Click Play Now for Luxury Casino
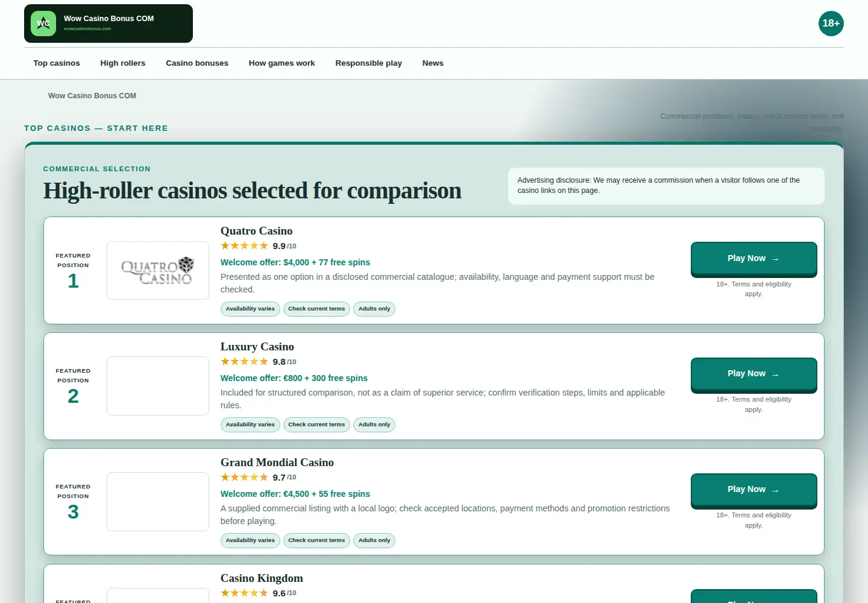The image size is (868, 603). (753, 374)
